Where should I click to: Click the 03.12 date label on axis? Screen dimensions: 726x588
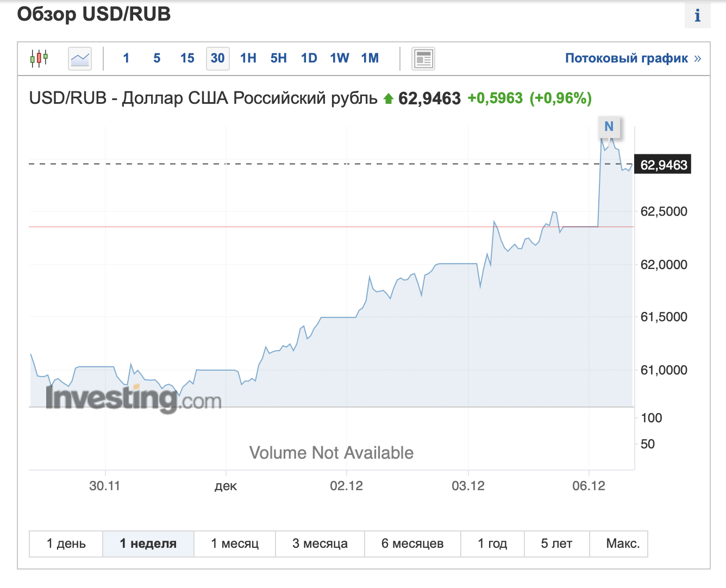click(468, 486)
